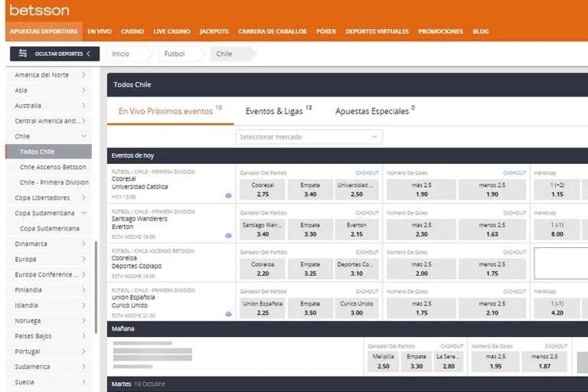Select Santiago Wanderers odds 3.40
The width and height of the screenshot is (588, 392).
(x=263, y=230)
